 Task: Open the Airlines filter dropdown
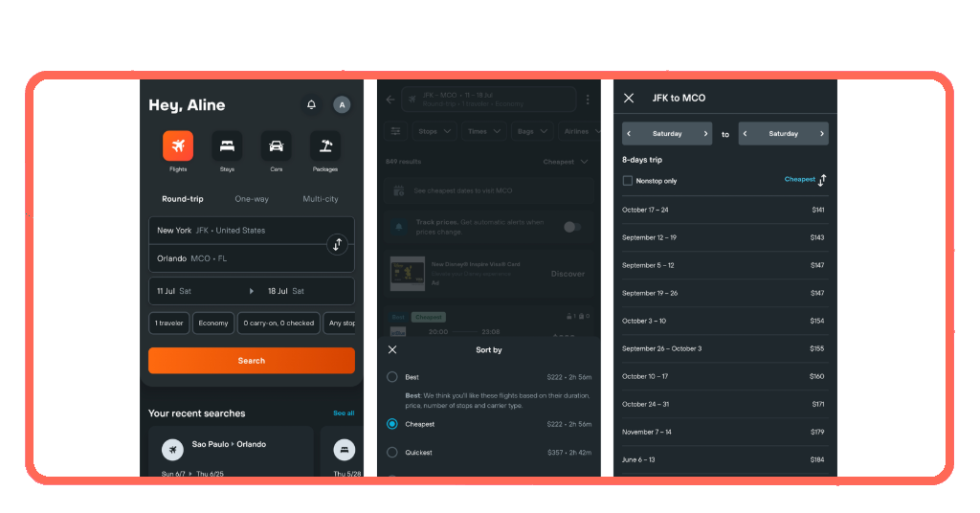tap(579, 131)
